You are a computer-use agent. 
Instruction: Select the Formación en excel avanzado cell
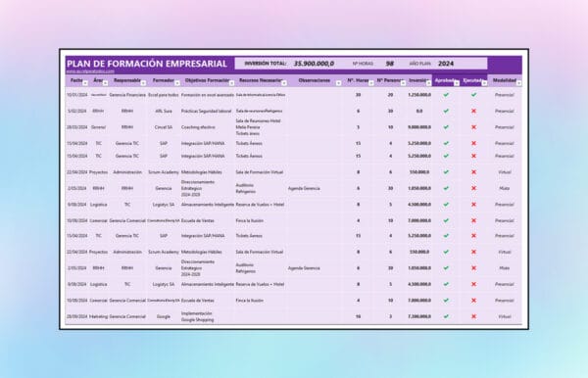(x=208, y=95)
